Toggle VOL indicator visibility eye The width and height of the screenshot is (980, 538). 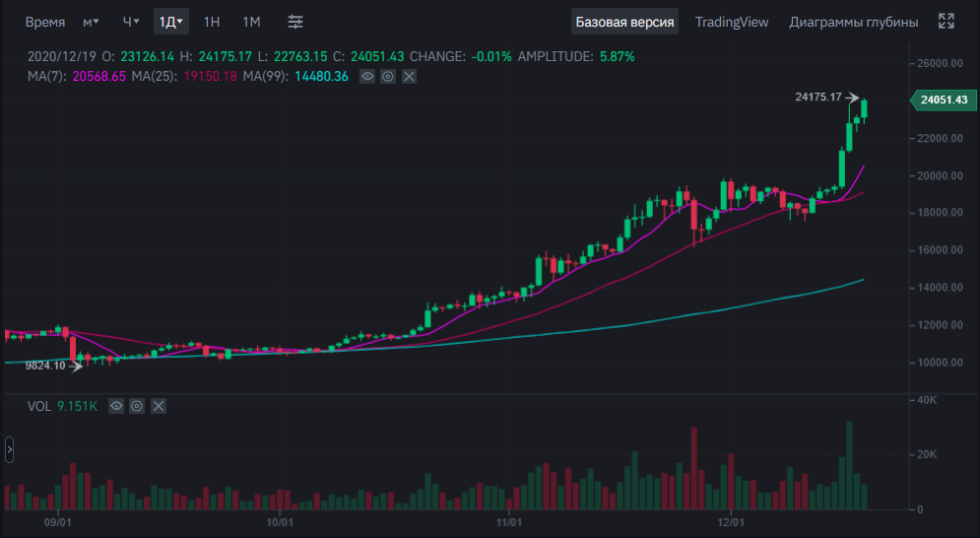[116, 406]
